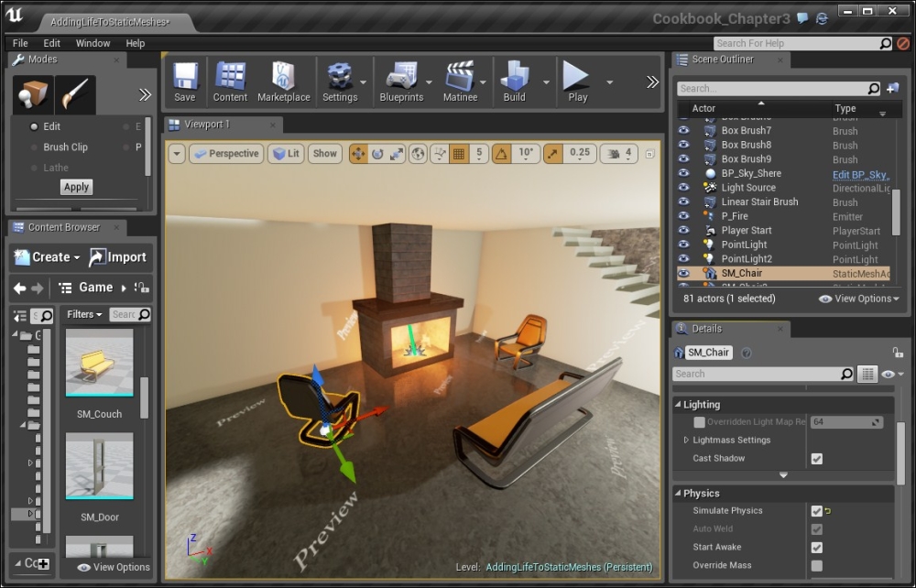The image size is (916, 588).
Task: Toggle the Simulate Physics checkbox
Action: [817, 511]
